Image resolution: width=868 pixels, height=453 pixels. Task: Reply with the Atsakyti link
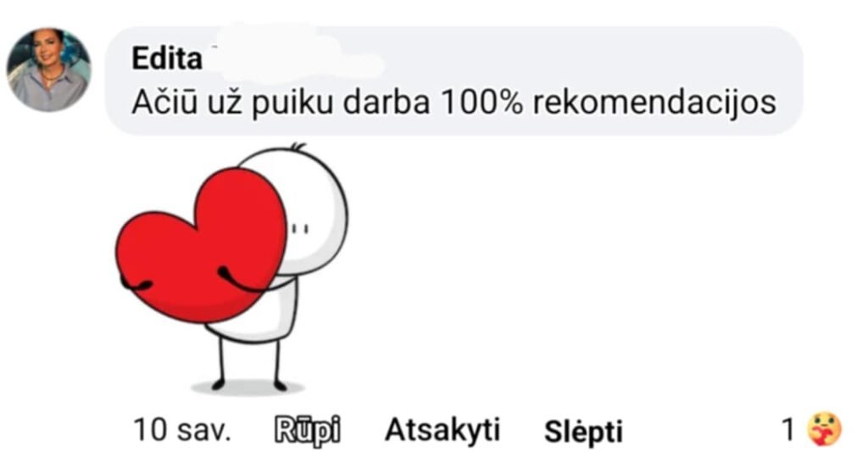click(x=442, y=430)
